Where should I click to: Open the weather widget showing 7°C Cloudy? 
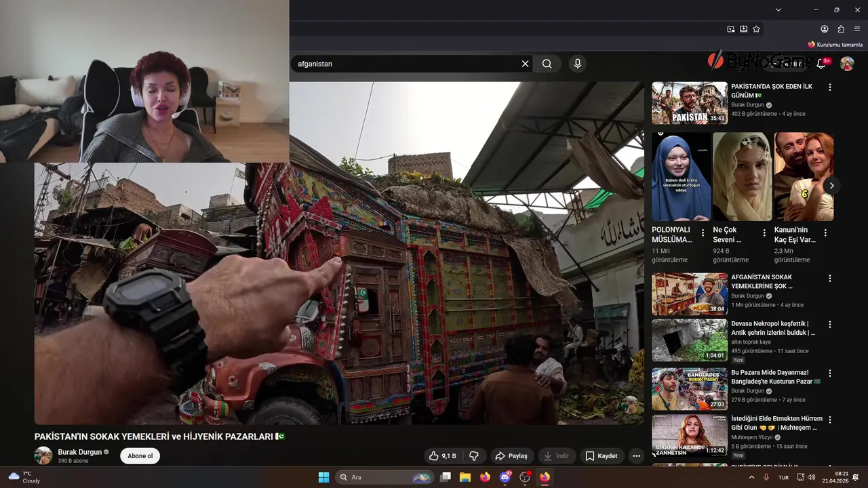point(24,477)
